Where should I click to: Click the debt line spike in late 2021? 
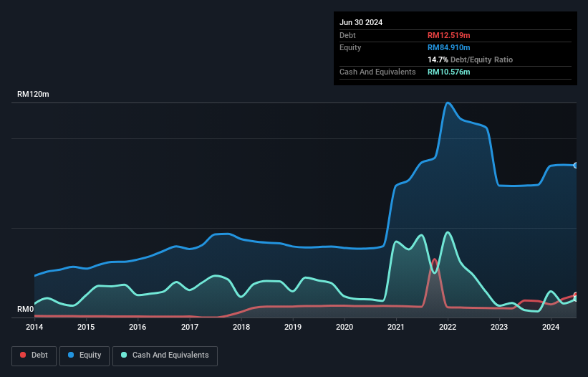pos(434,259)
